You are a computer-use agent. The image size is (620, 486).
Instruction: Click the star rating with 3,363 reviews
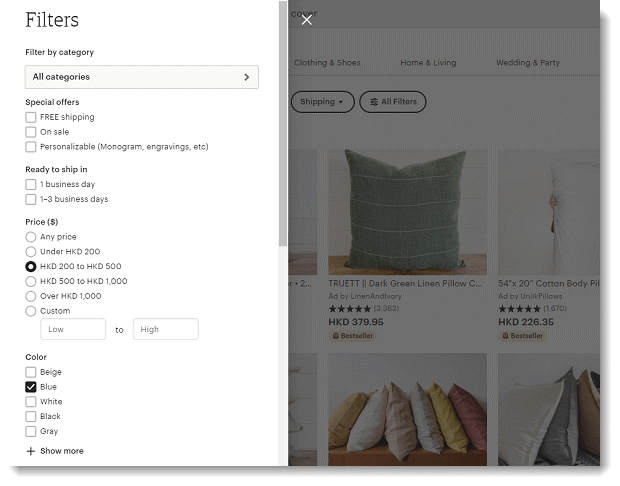363,308
